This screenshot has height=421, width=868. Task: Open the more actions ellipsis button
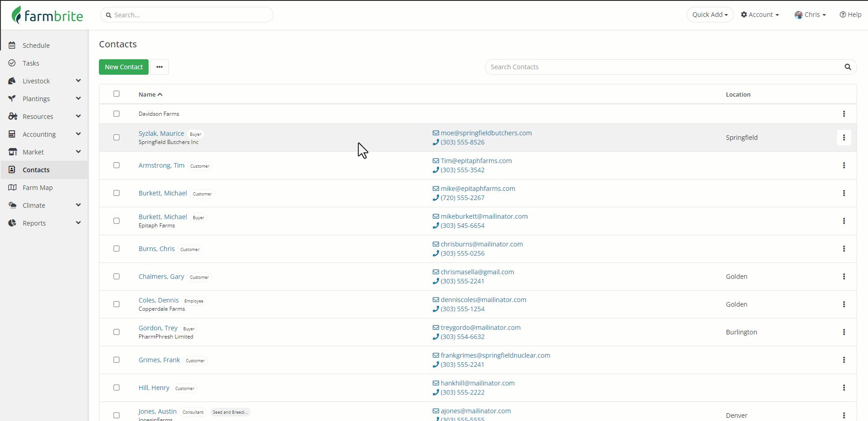click(160, 67)
